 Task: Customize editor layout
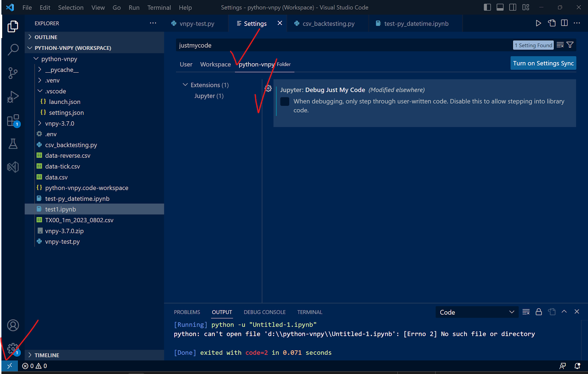[x=526, y=7]
